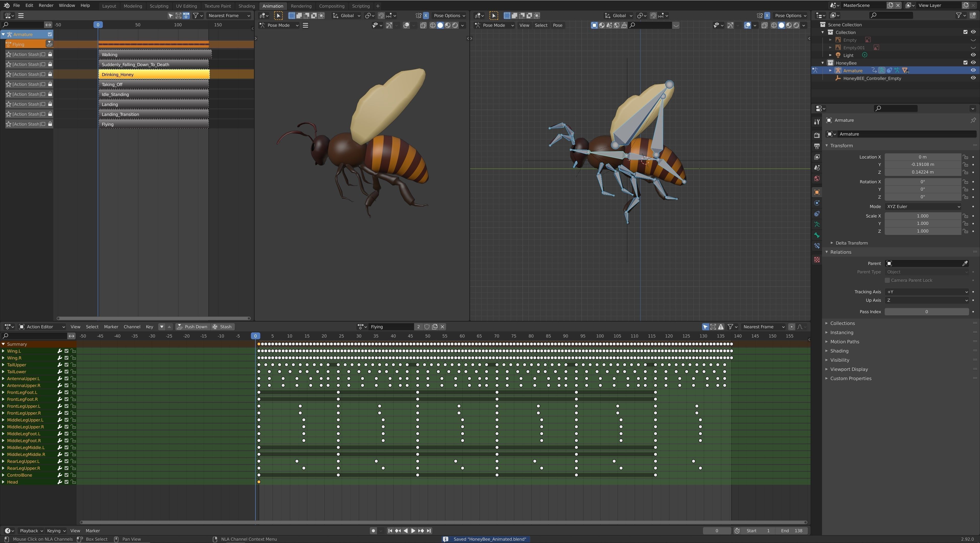Enable Camera Parent Lock checkbox

[x=887, y=280]
